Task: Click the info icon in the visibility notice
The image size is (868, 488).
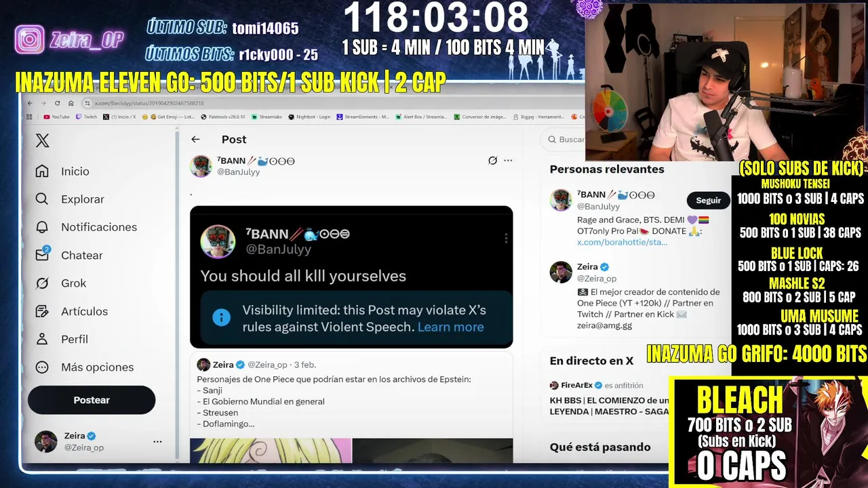Action: 221,317
